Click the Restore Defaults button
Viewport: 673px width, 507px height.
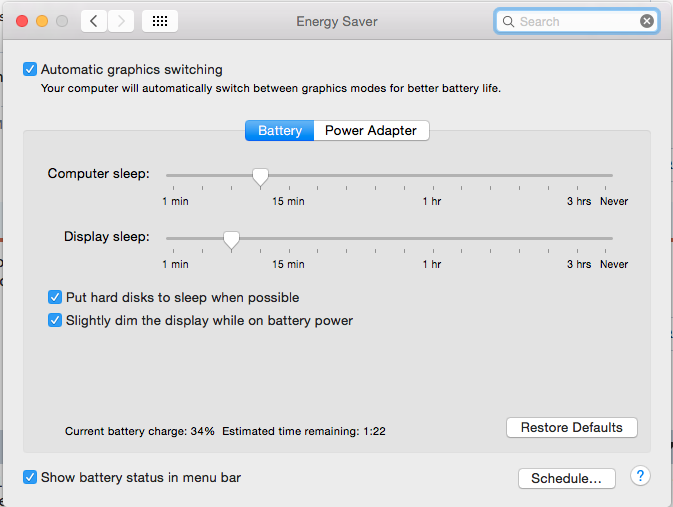click(x=572, y=428)
